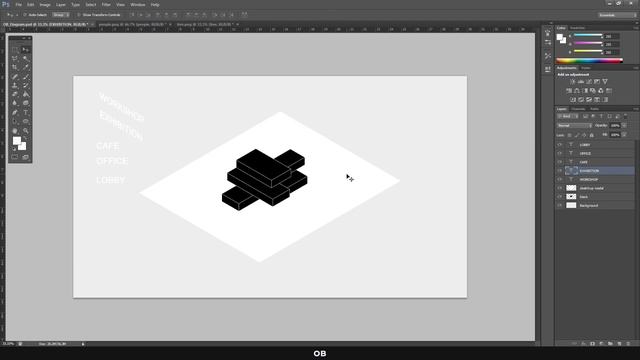
Task: Select the Eyedropper tool
Action: point(26,67)
